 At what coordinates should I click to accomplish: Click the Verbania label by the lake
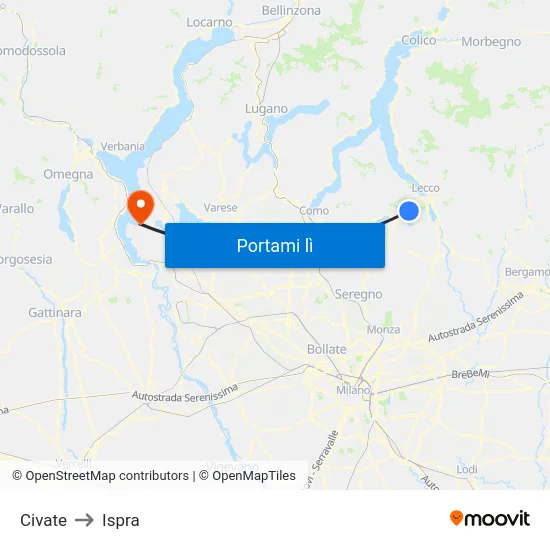[123, 146]
